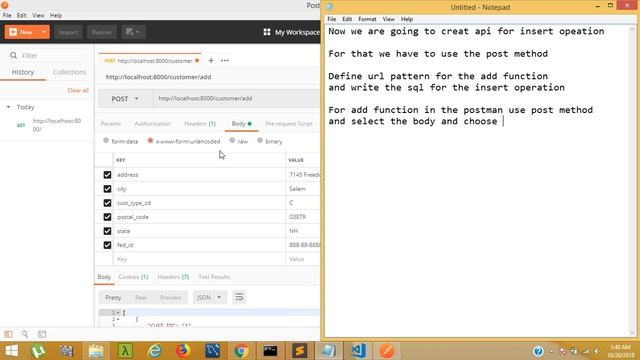Click the Clear all link
640x360 pixels.
[x=78, y=90]
